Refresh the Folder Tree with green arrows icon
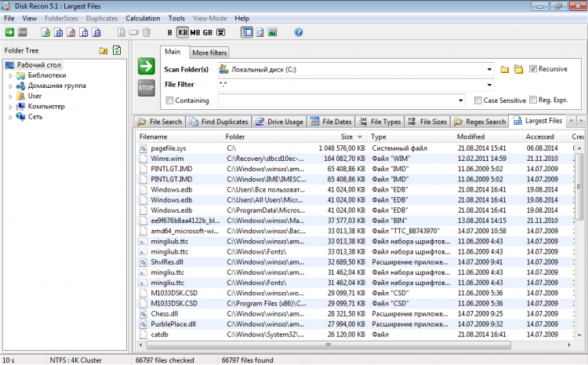 click(x=117, y=50)
